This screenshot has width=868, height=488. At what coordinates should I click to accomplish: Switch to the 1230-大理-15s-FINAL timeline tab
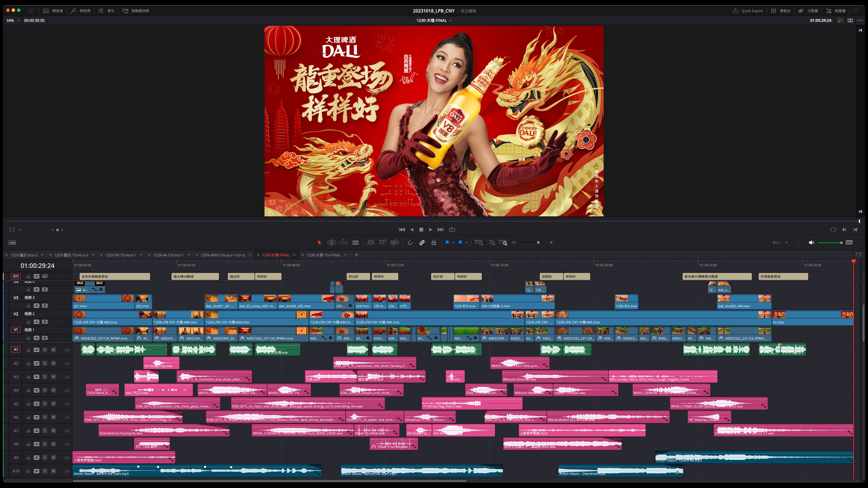[324, 255]
